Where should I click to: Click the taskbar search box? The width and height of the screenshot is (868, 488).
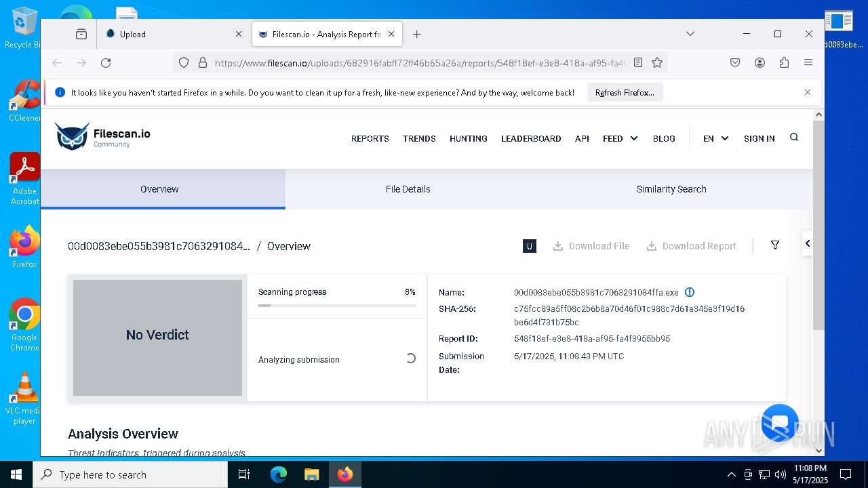130,474
